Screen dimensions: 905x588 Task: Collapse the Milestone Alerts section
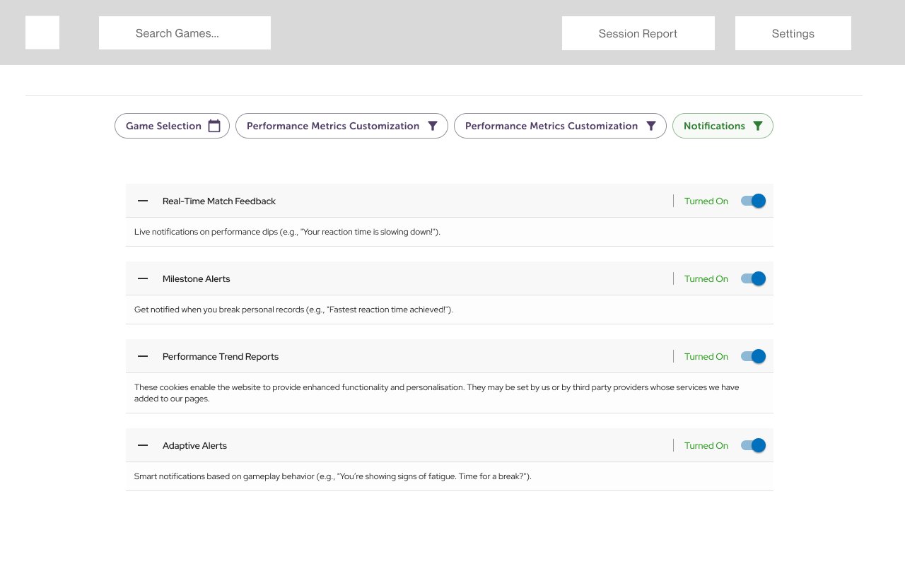143,278
